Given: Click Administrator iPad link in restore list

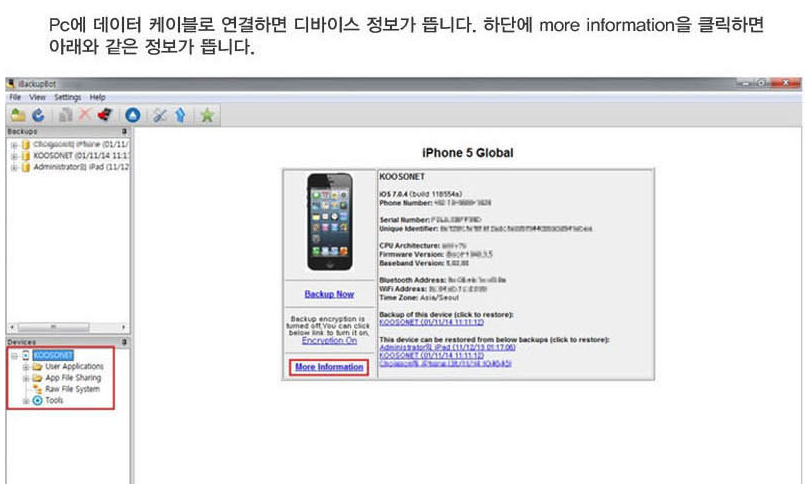Looking at the screenshot, I should click(447, 347).
